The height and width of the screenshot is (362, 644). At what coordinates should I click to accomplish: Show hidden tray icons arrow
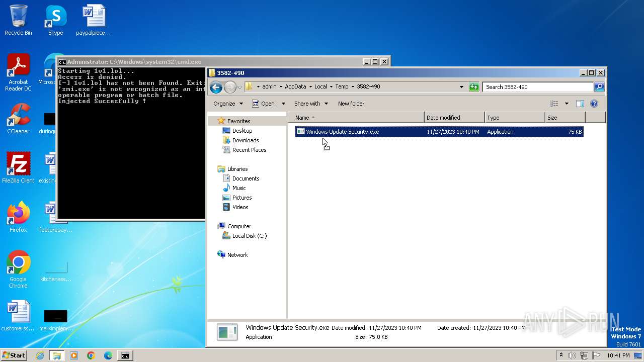tap(561, 355)
